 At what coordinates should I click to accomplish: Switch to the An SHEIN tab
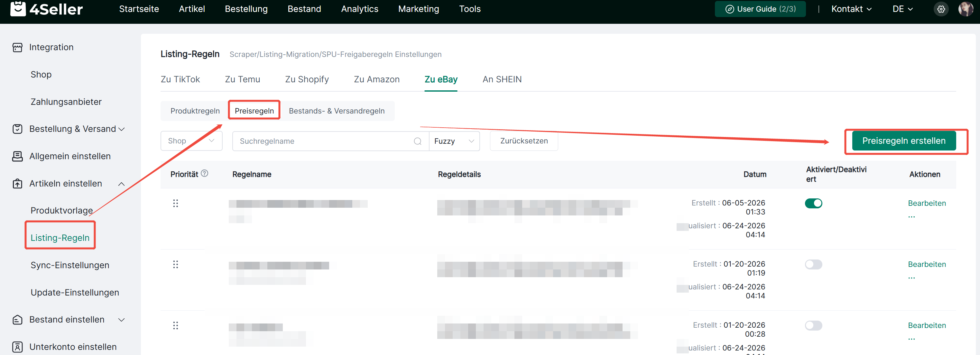[x=502, y=79]
